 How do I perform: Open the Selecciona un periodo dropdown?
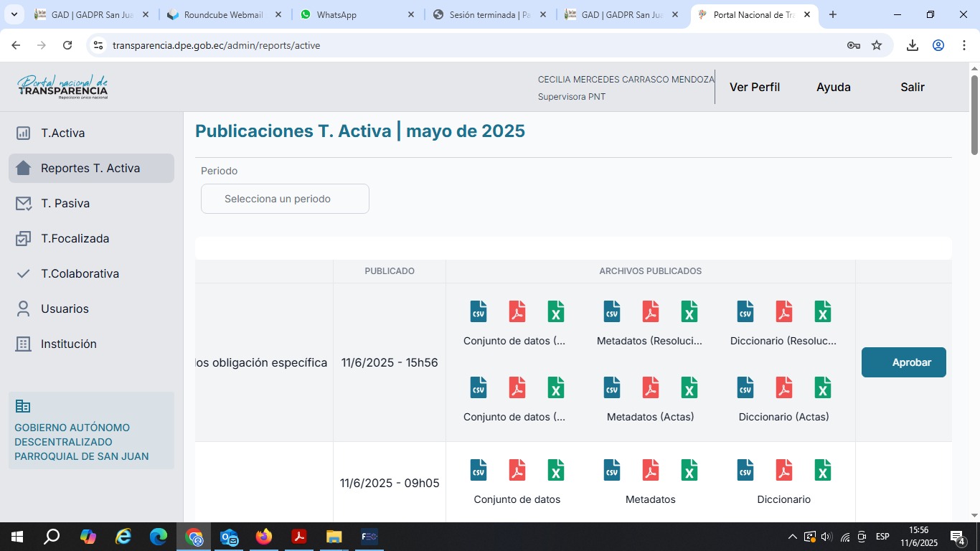tap(285, 199)
